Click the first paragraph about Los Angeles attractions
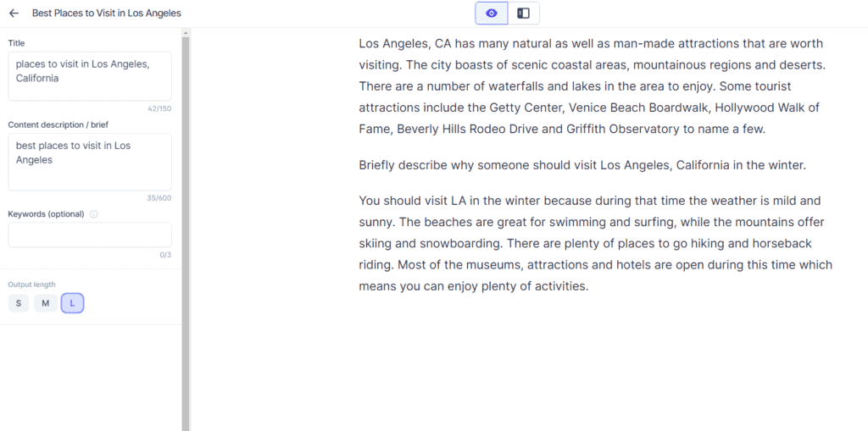 click(592, 86)
